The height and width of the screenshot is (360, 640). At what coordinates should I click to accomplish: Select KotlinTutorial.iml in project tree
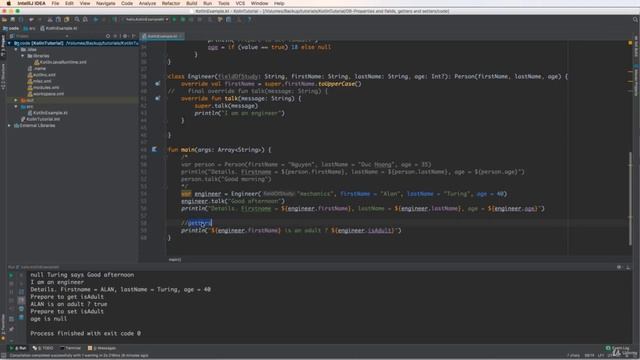click(40, 119)
